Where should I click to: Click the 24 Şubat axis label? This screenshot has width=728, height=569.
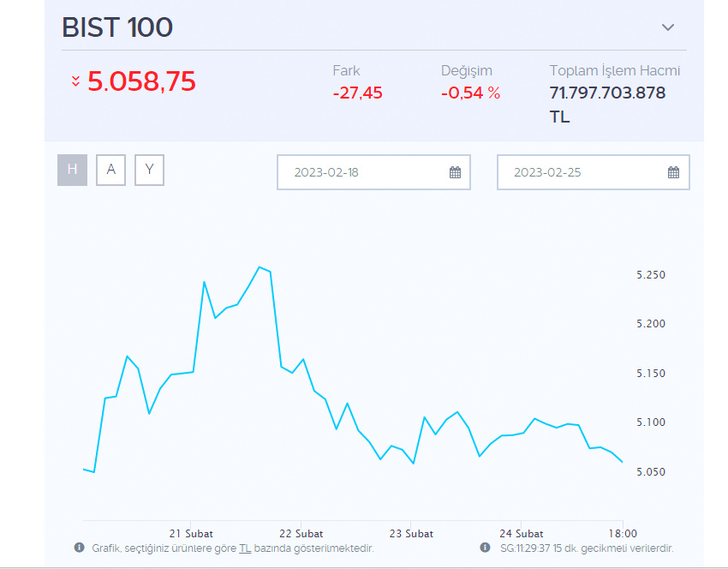(x=522, y=534)
